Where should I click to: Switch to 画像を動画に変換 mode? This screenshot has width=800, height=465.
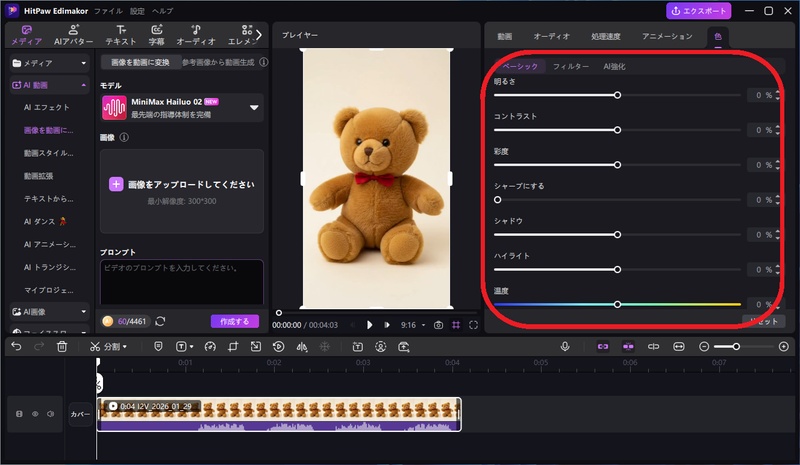tap(140, 62)
